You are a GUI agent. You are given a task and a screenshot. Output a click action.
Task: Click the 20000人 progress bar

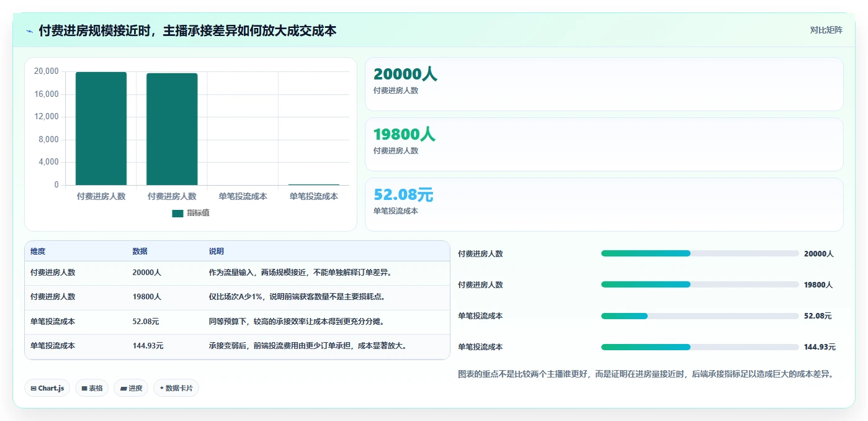click(x=700, y=253)
